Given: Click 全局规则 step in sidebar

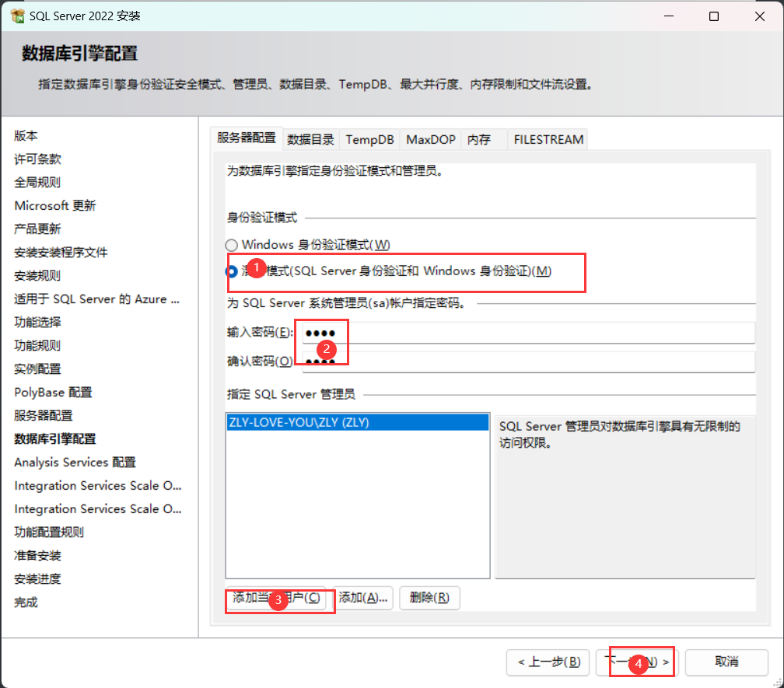Looking at the screenshot, I should (37, 183).
